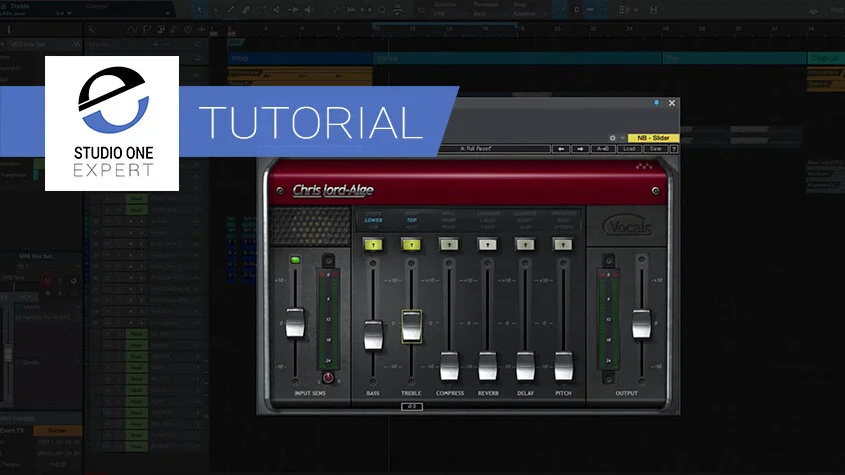Click the Waves logo on red panel

pos(644,166)
